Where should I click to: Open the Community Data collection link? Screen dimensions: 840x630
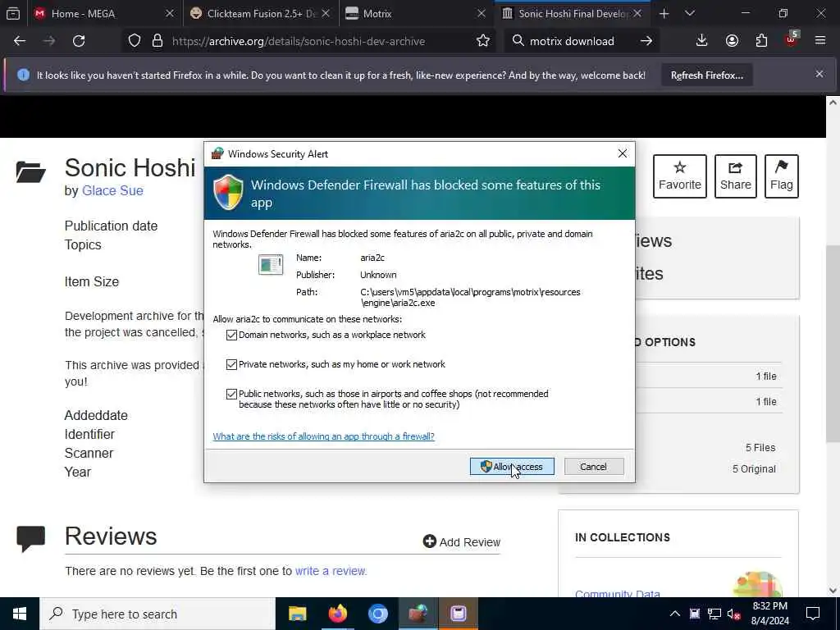click(x=617, y=594)
